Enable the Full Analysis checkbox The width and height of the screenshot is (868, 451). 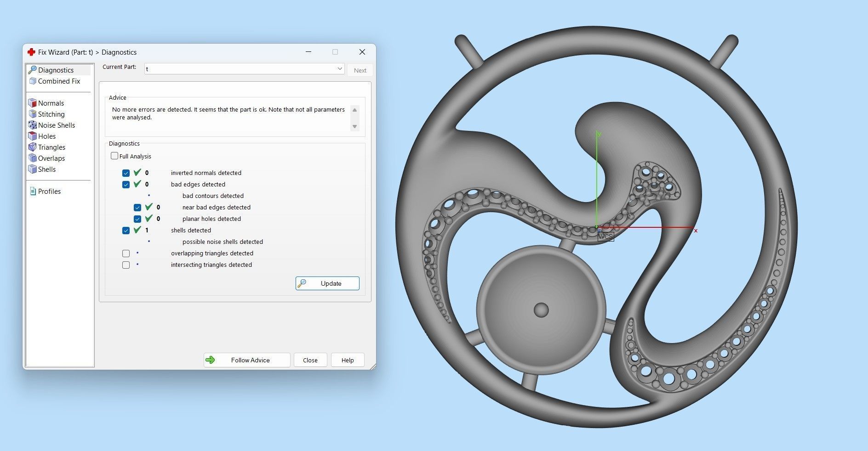click(114, 156)
